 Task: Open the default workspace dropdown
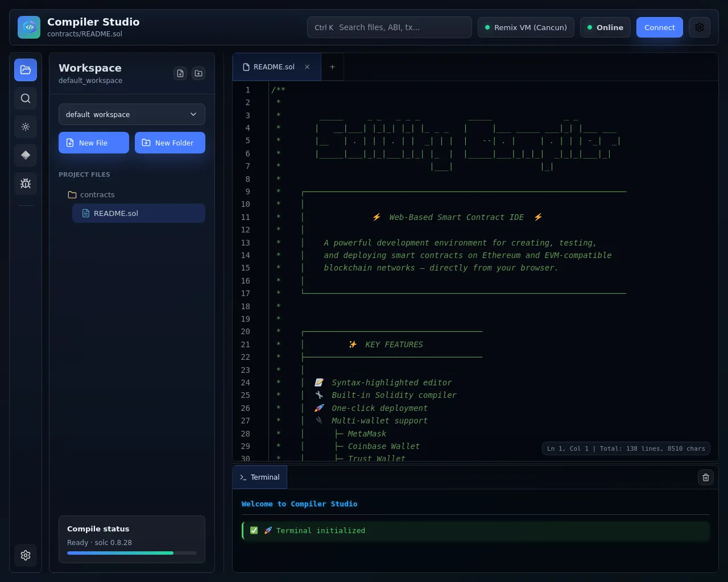[132, 114]
